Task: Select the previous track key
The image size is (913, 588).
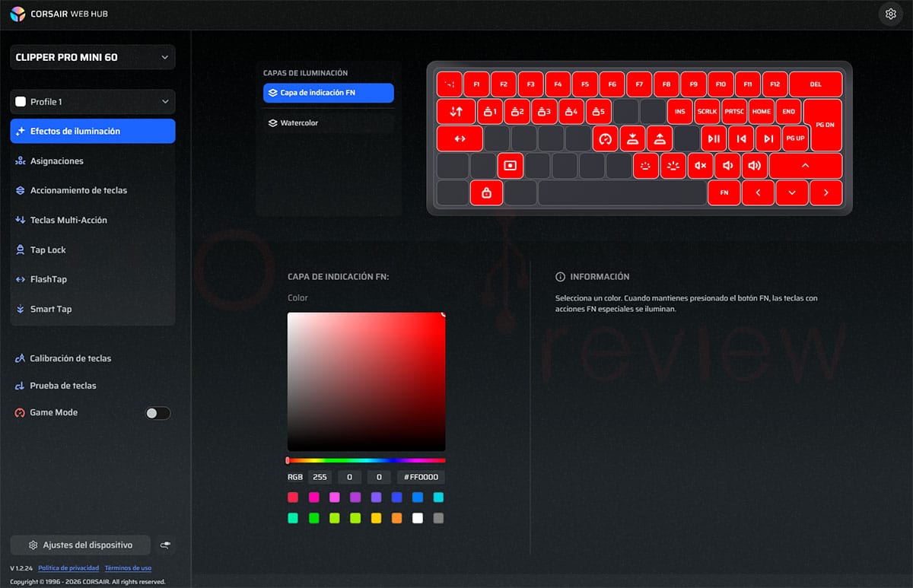Action: (x=740, y=138)
